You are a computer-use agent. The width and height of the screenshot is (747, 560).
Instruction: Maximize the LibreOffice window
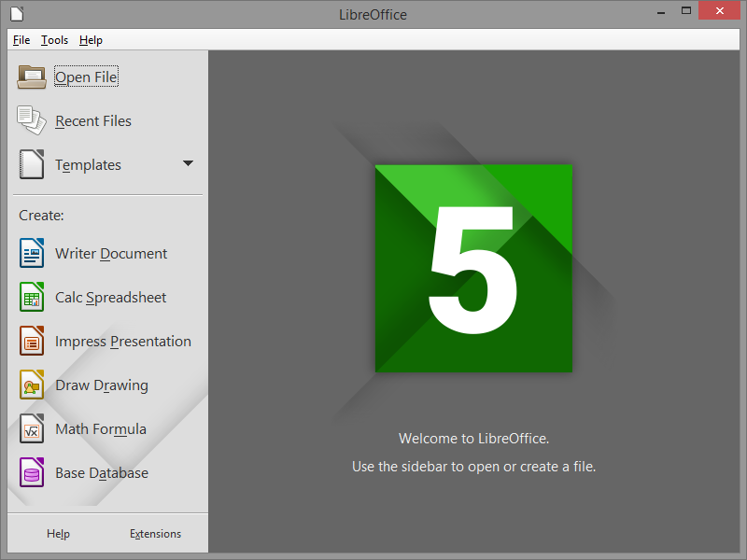point(686,11)
